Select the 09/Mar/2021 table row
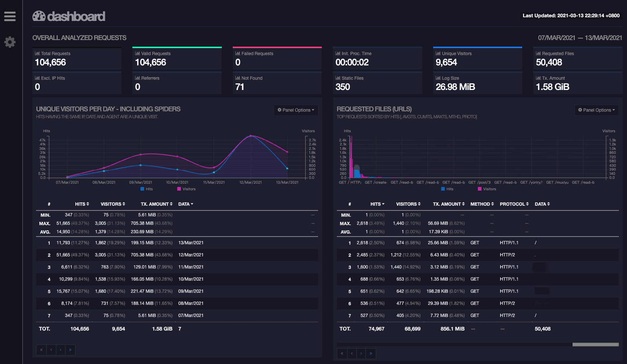627x364 pixels. point(177,291)
